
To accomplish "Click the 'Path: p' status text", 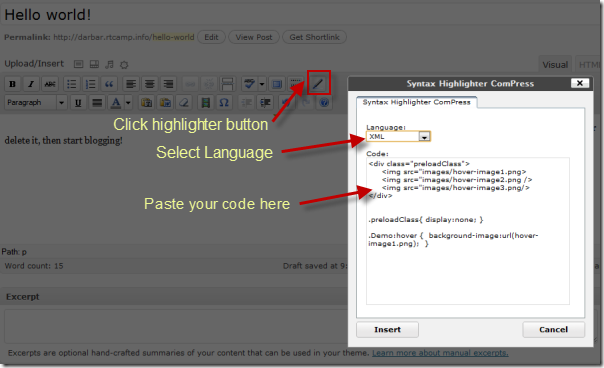I will click(x=14, y=252).
